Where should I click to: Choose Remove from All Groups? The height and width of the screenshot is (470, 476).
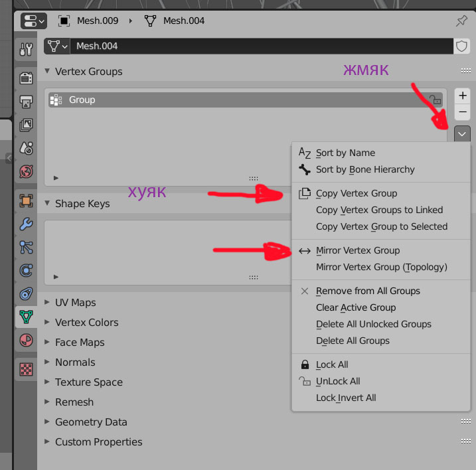pyautogui.click(x=381, y=291)
